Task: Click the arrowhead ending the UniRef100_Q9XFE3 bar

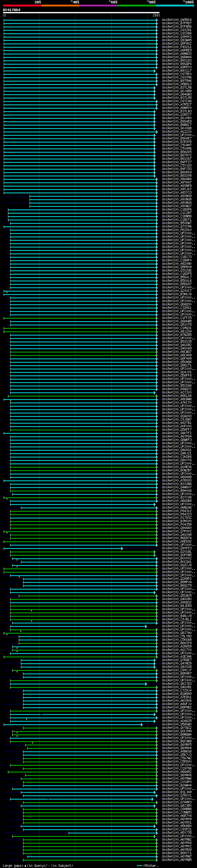Action: point(122,549)
